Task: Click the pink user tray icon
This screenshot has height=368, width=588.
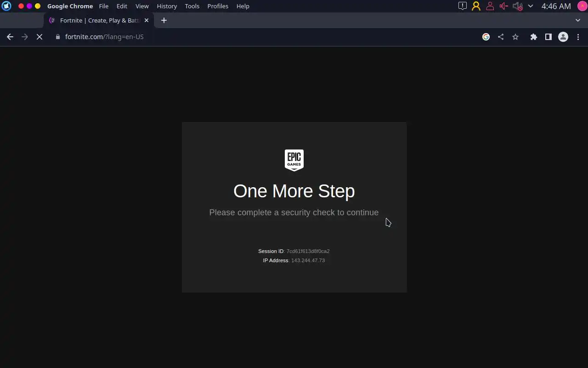Action: point(490,6)
